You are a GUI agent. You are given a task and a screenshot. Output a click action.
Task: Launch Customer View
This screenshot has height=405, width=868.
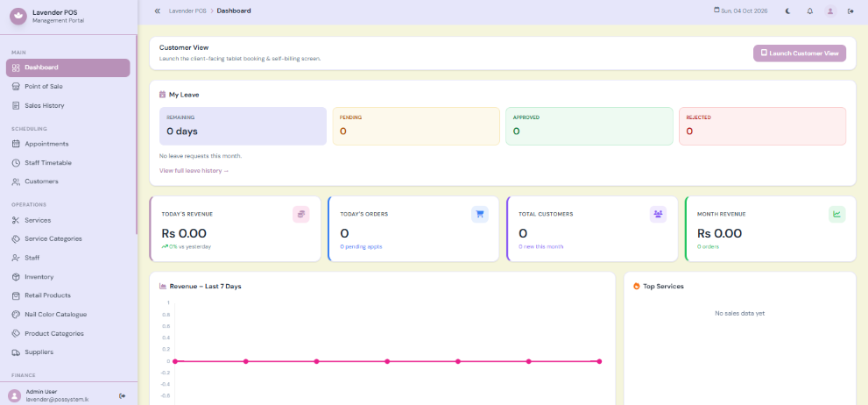pyautogui.click(x=800, y=53)
